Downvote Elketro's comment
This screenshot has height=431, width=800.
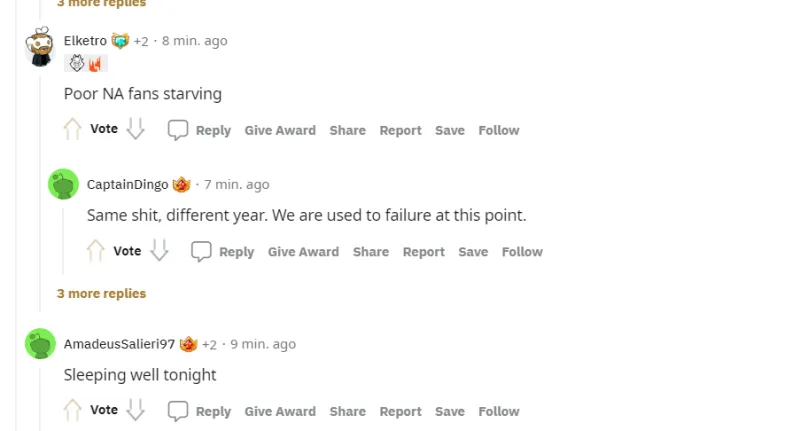click(x=136, y=130)
